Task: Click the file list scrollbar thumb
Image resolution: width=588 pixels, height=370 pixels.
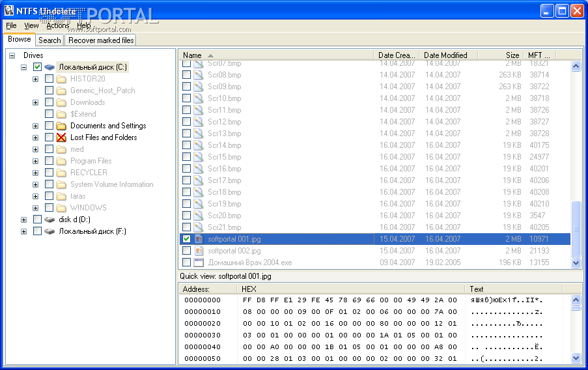Action: pyautogui.click(x=576, y=229)
